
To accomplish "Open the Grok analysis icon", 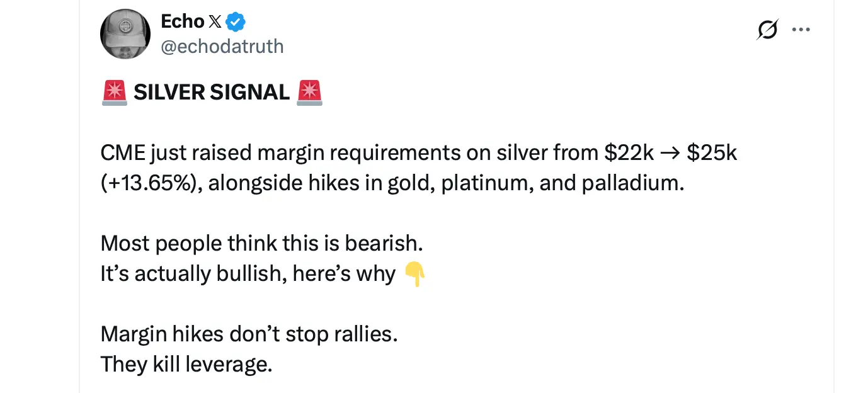I will (x=767, y=29).
